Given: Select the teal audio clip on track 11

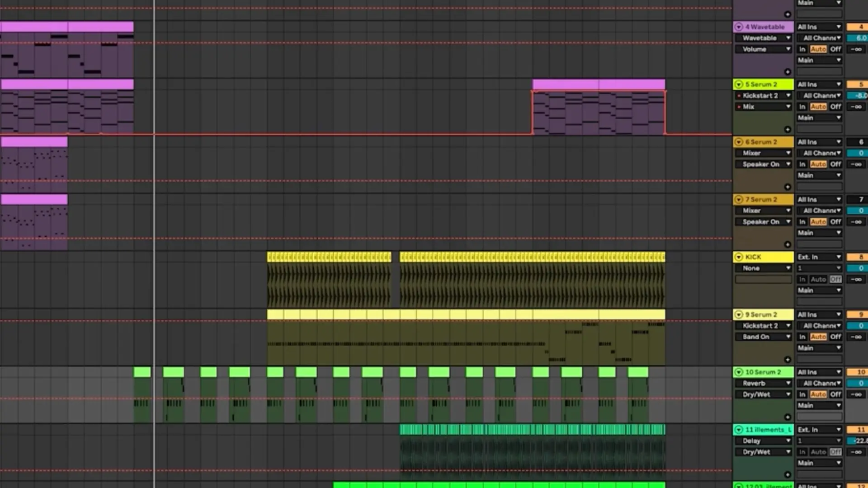Looking at the screenshot, I should [x=533, y=430].
